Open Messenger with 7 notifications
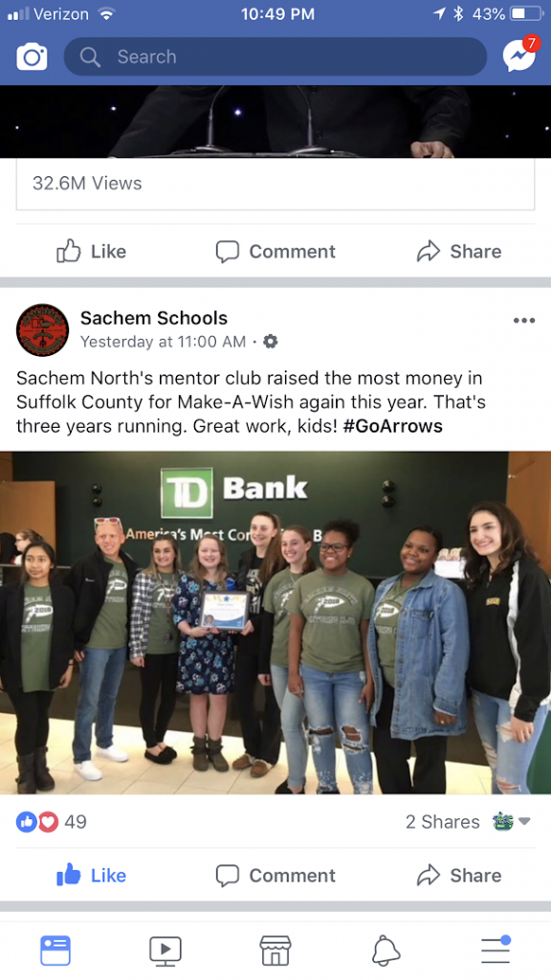 pyautogui.click(x=519, y=55)
